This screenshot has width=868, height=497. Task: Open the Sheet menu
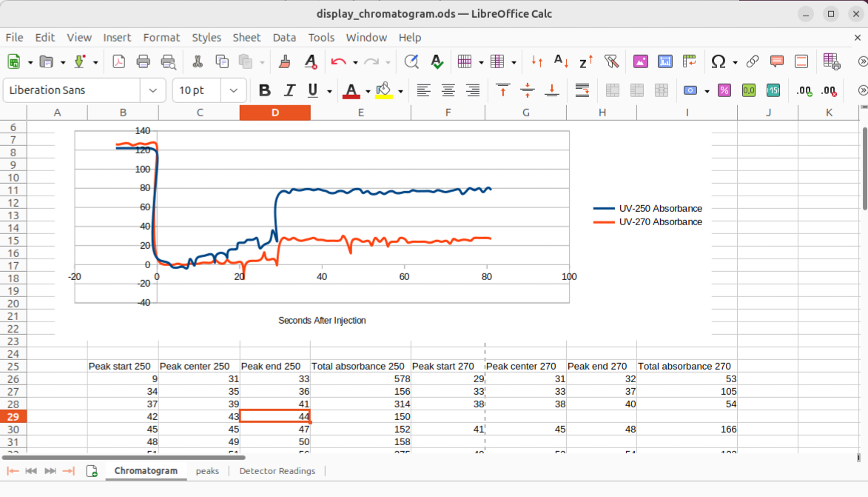click(246, 37)
